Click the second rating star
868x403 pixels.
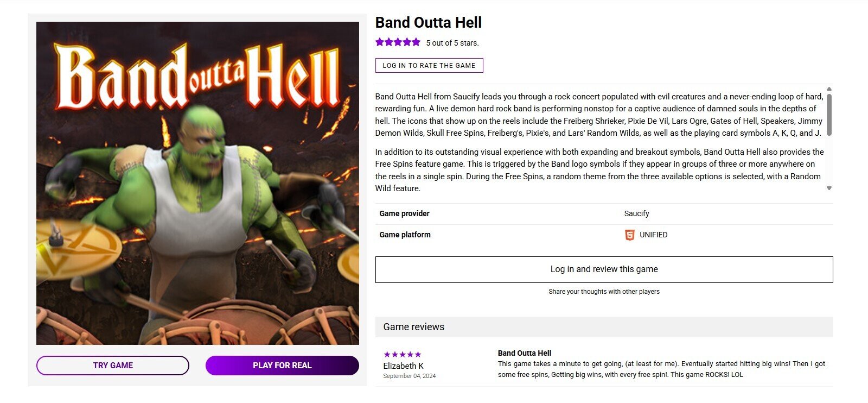[389, 42]
